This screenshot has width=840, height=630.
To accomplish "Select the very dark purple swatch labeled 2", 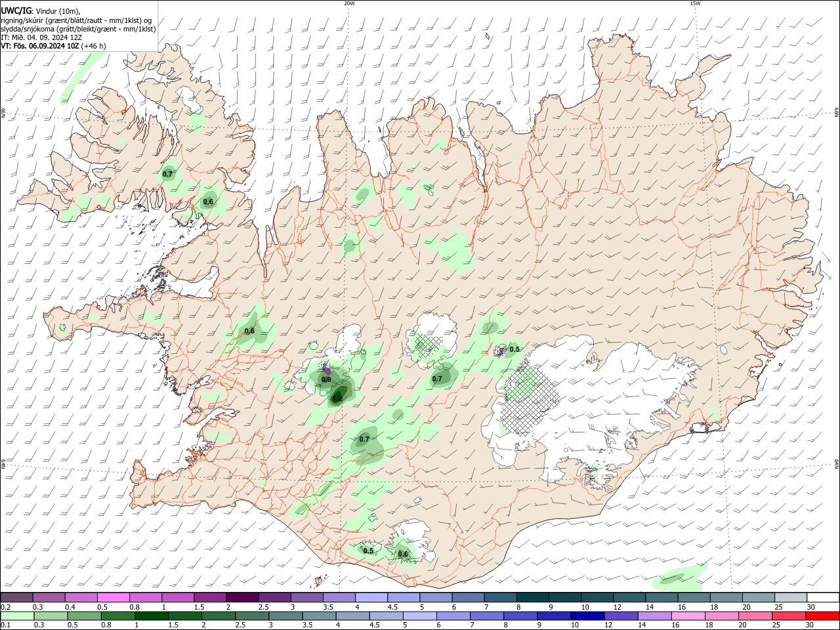I will click(242, 597).
